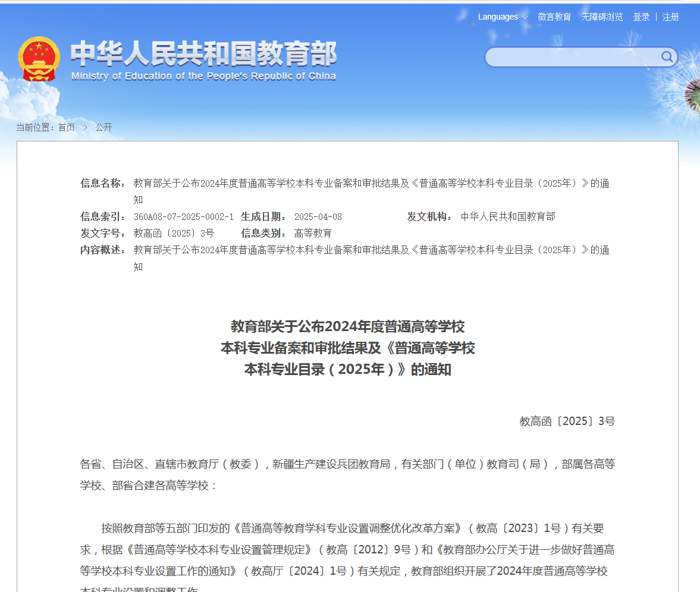Screen dimensions: 700x592
Task: Click the English Ministry of Education subtitle
Action: pos(203,76)
